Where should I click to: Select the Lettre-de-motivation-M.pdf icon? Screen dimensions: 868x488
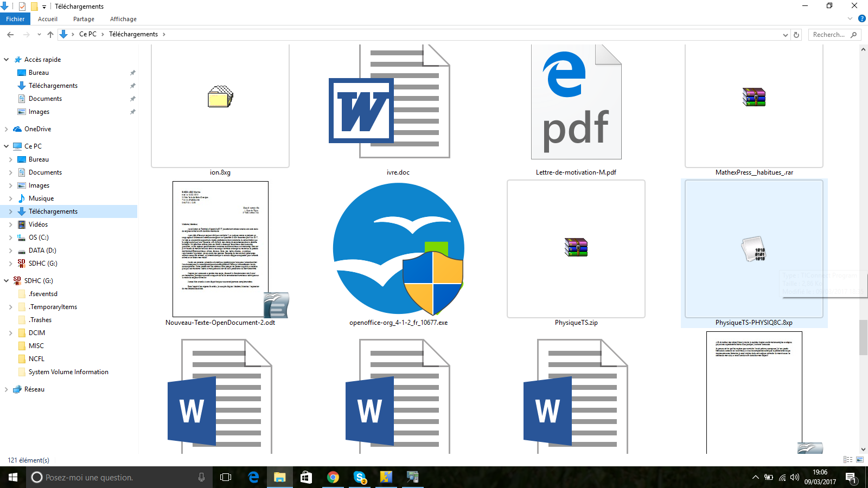click(576, 102)
